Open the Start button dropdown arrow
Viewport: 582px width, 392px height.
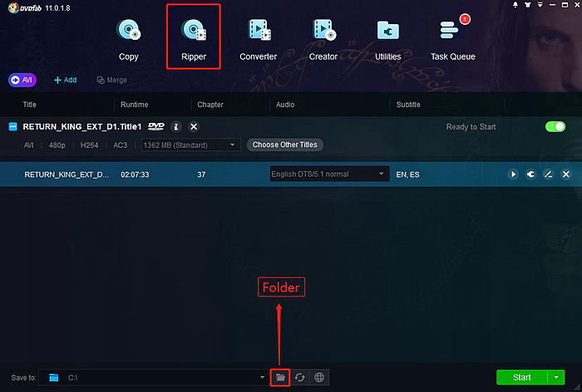point(556,378)
